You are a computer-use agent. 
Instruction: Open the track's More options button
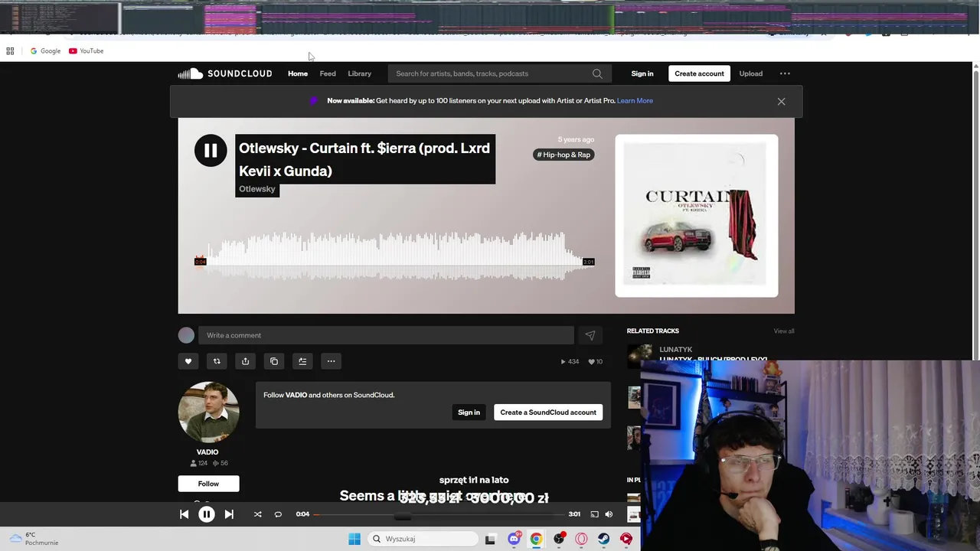click(331, 361)
